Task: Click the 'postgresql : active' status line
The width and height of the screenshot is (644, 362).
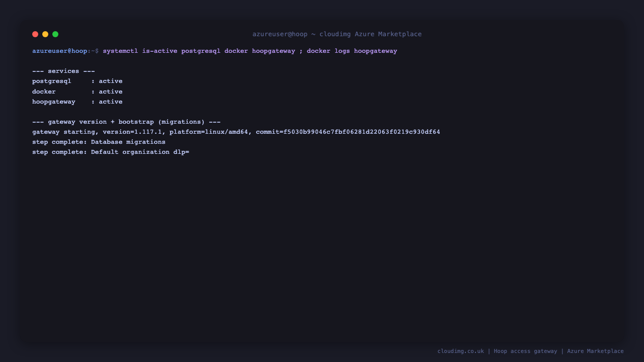Action: click(x=77, y=81)
